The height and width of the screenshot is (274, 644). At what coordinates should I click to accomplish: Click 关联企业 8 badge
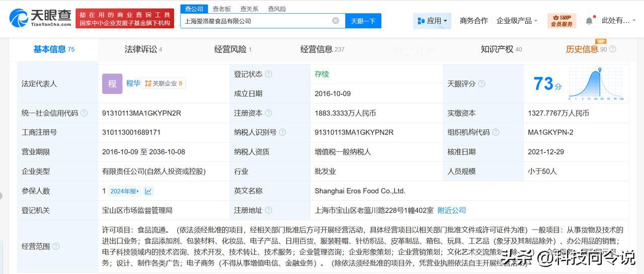(x=164, y=83)
